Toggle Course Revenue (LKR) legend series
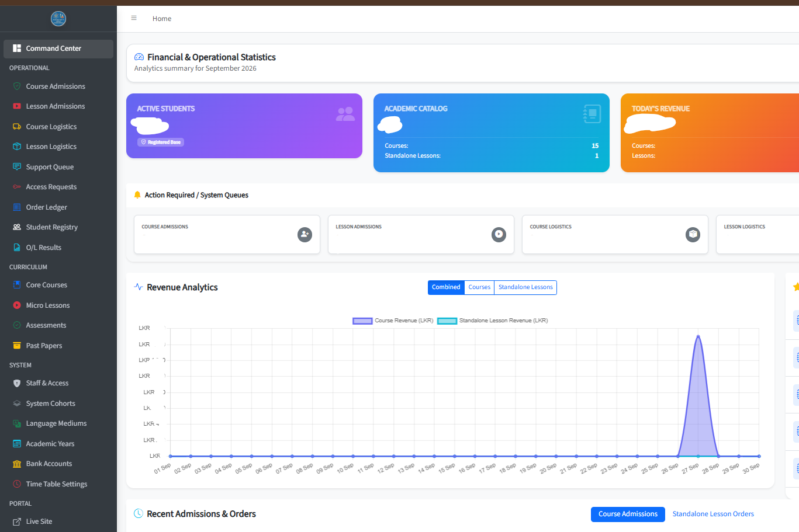Screen dimensions: 799x532 coord(393,321)
